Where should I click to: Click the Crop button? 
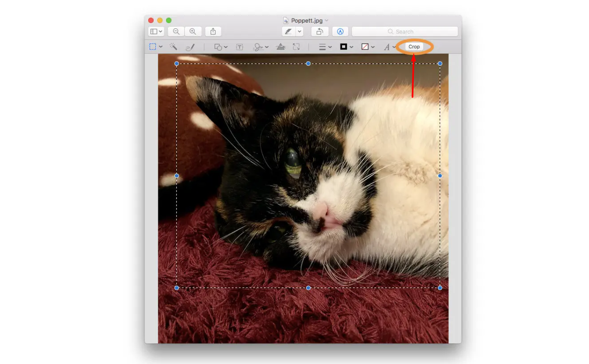pyautogui.click(x=414, y=47)
